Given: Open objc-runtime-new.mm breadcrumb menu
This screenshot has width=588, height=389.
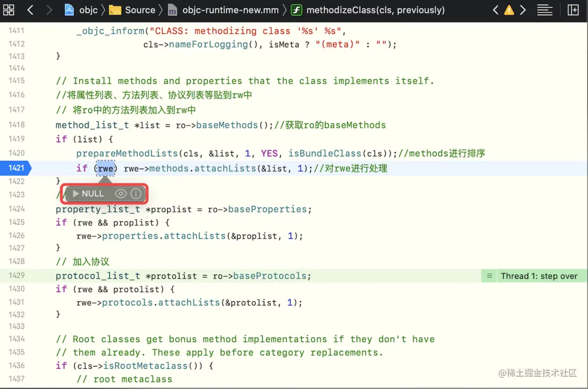Looking at the screenshot, I should [x=230, y=10].
